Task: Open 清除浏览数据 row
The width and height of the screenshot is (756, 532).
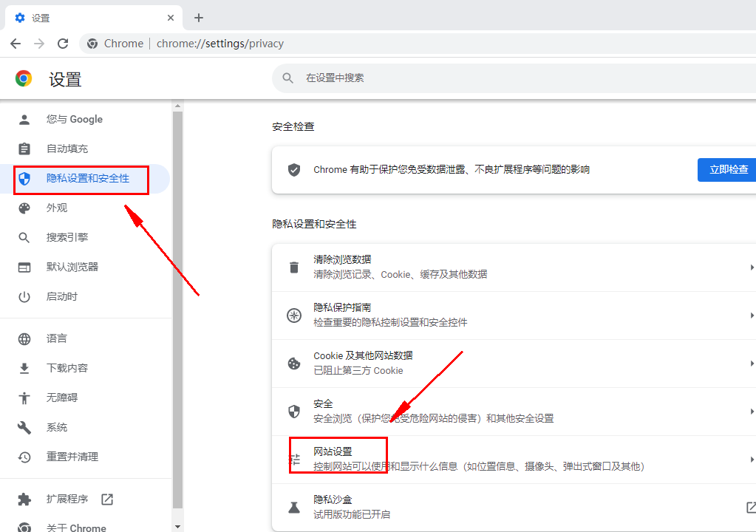Action: (x=514, y=267)
